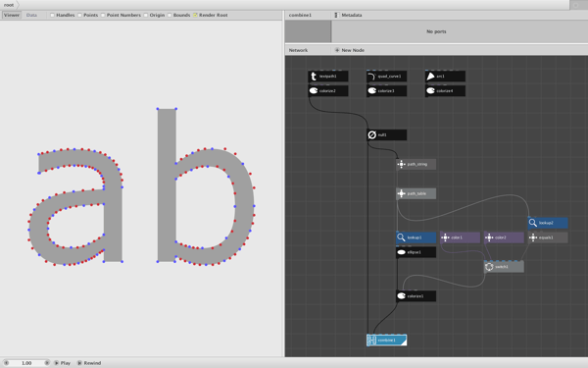Screen dimensions: 588x368
Task: Click the colorize2 node icon
Action: click(x=314, y=91)
